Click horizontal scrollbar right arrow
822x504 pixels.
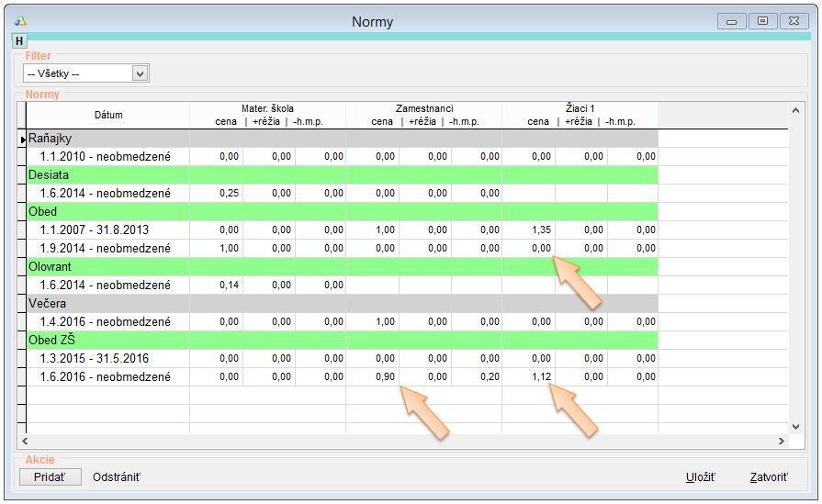coord(780,442)
